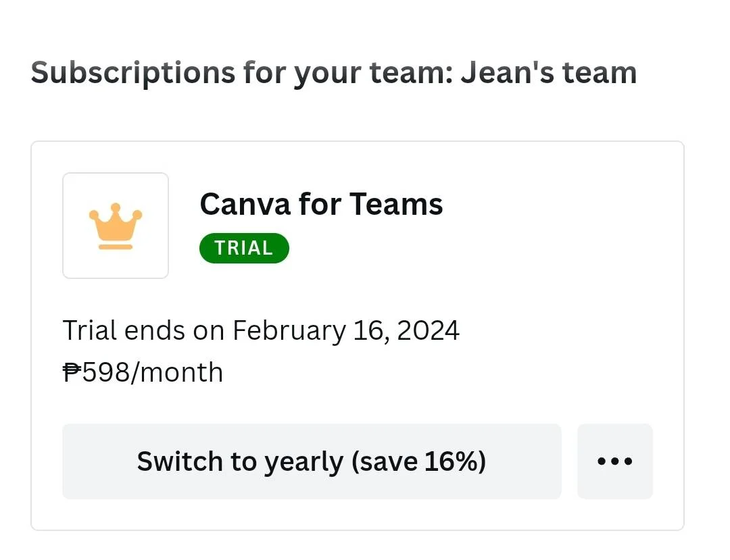
Task: Open the ellipsis menu in subscription card
Action: click(x=615, y=461)
